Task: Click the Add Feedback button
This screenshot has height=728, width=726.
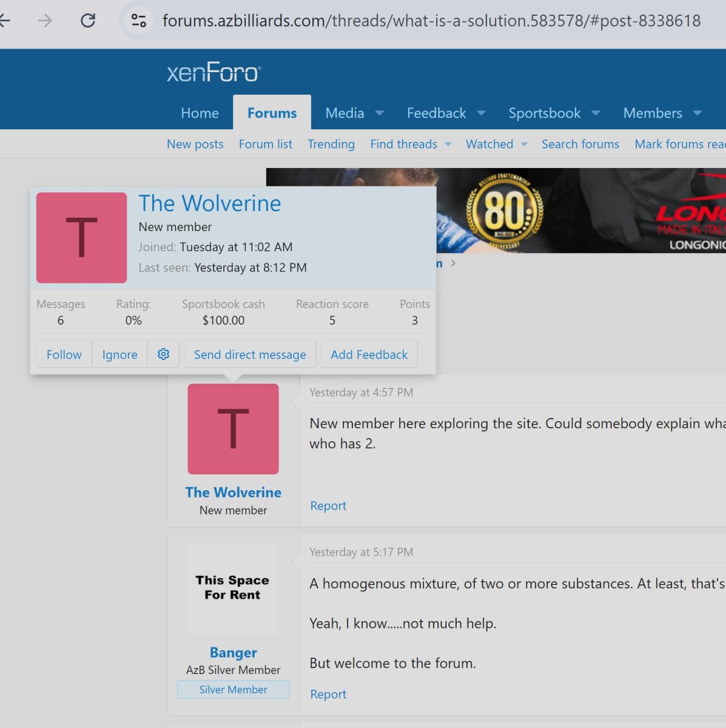Action: [369, 354]
